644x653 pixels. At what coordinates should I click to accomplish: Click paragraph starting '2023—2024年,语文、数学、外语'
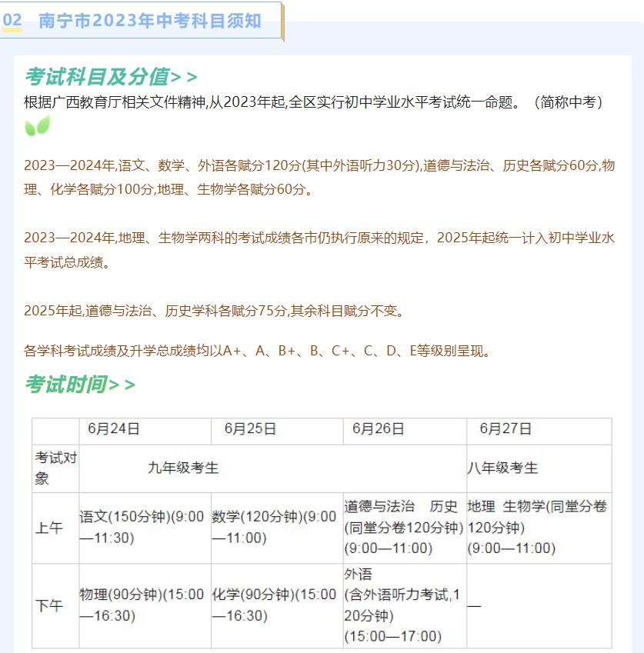coord(319,178)
